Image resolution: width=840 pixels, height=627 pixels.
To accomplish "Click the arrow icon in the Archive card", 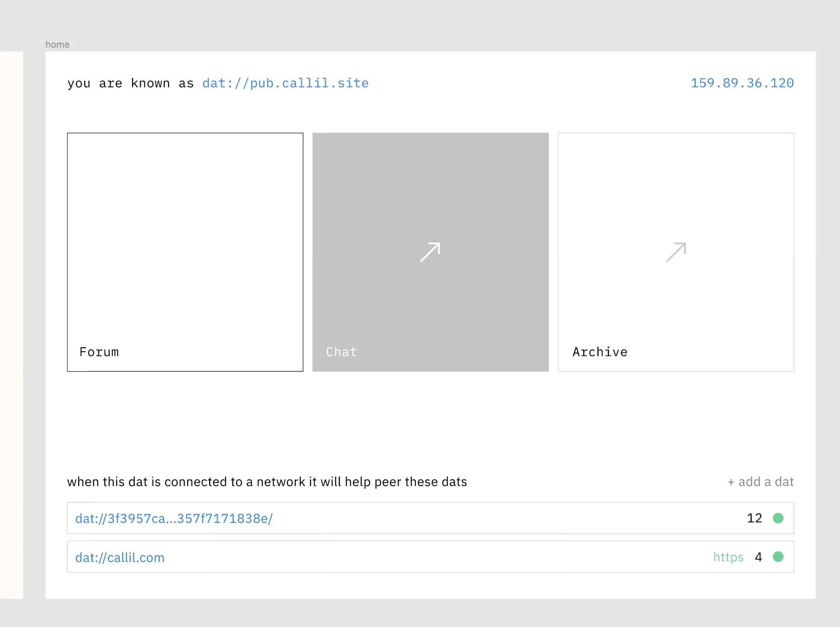I will coord(676,252).
